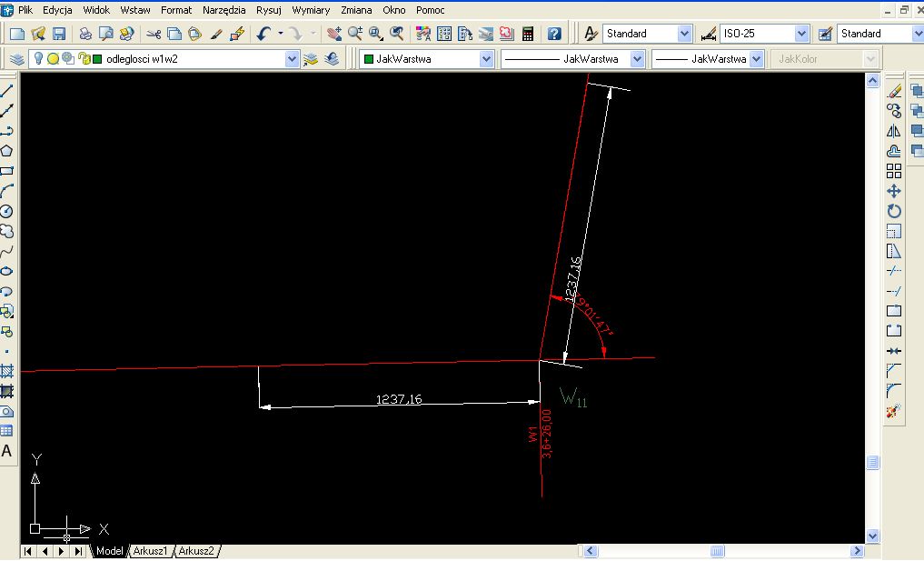The image size is (924, 561).
Task: Select the Hatch tool
Action: pos(6,372)
